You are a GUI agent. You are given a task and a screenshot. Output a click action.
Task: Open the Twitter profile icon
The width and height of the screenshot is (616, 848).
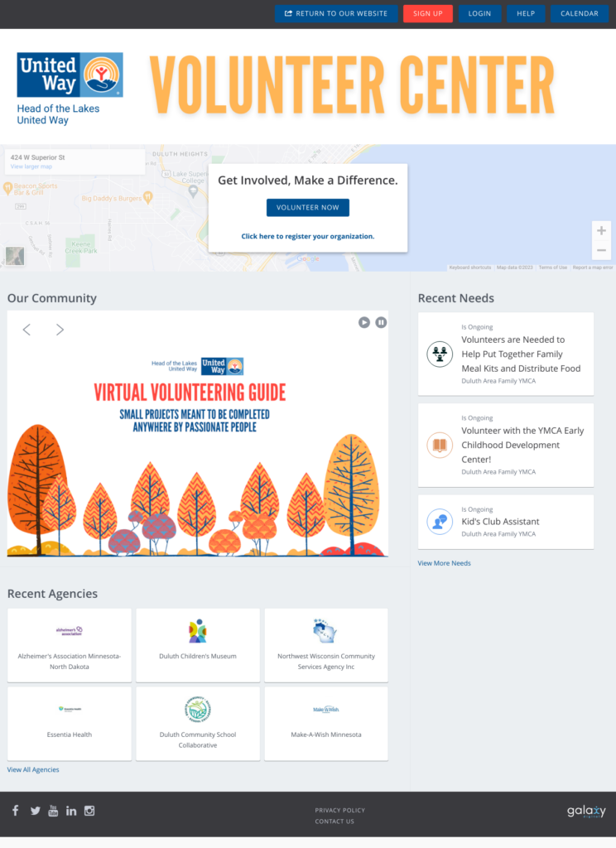pos(35,811)
